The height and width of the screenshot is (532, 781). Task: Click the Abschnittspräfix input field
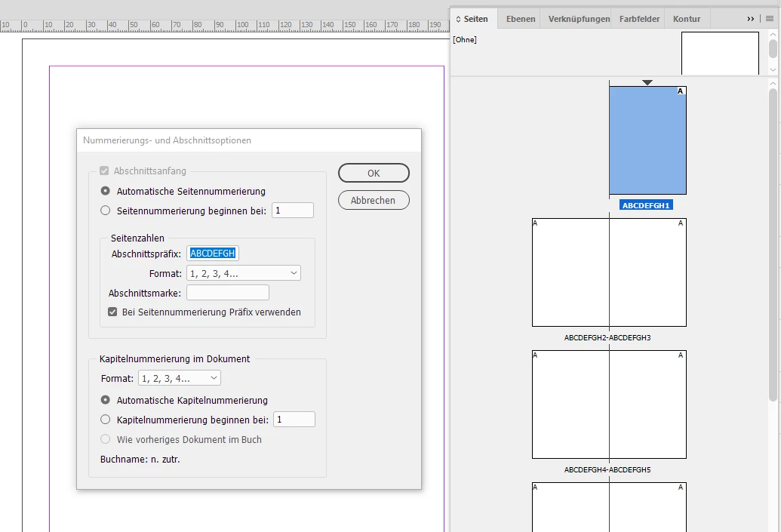(x=213, y=253)
